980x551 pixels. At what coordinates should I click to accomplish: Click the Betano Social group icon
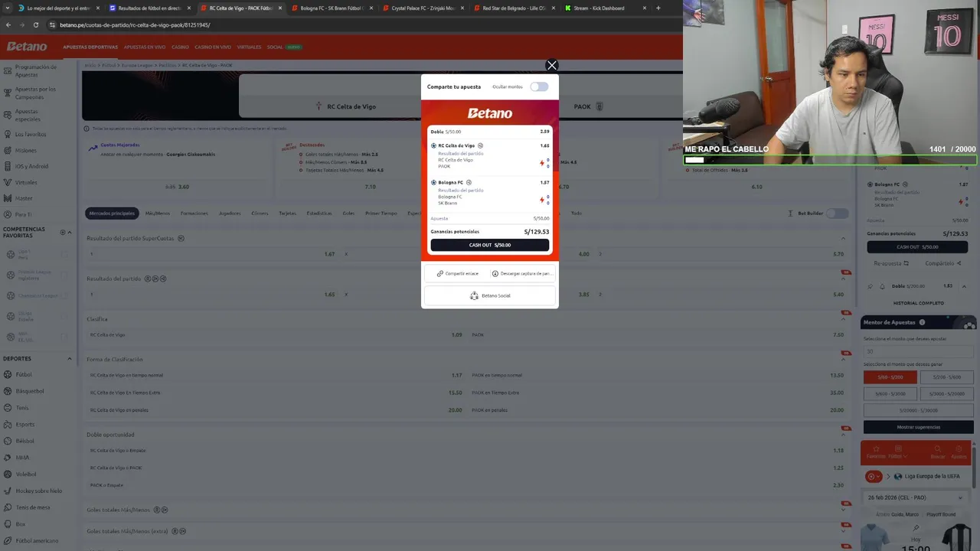[474, 295]
